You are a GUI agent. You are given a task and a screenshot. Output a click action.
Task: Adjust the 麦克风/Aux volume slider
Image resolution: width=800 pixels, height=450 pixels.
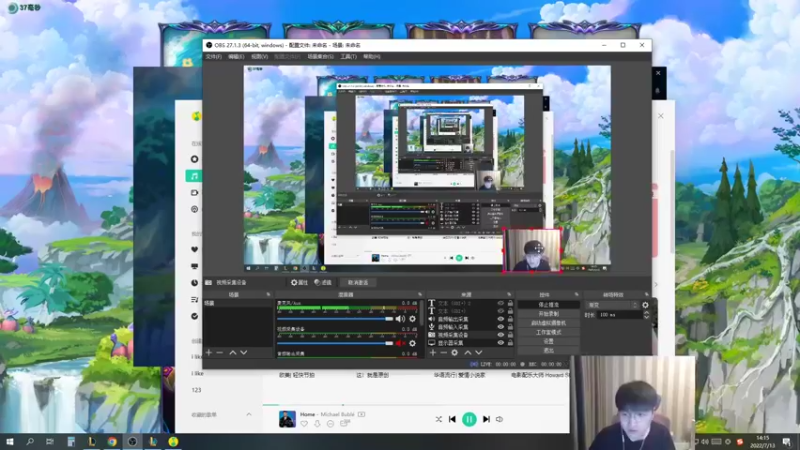[335, 319]
